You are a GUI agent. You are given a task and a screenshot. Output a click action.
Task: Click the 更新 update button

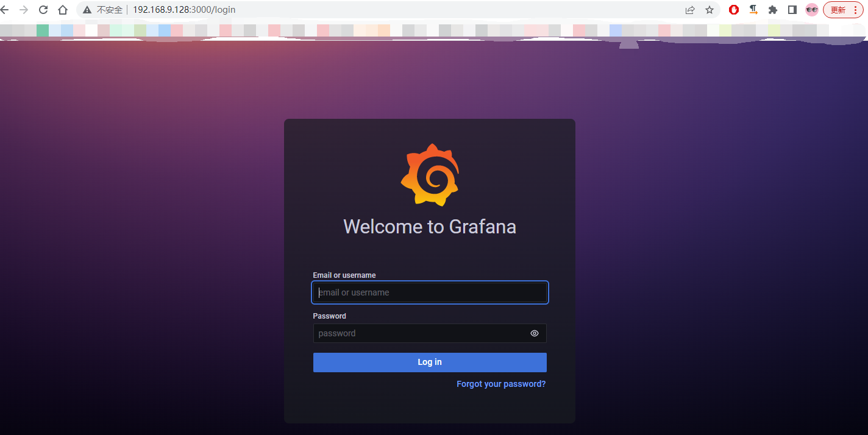coord(839,10)
